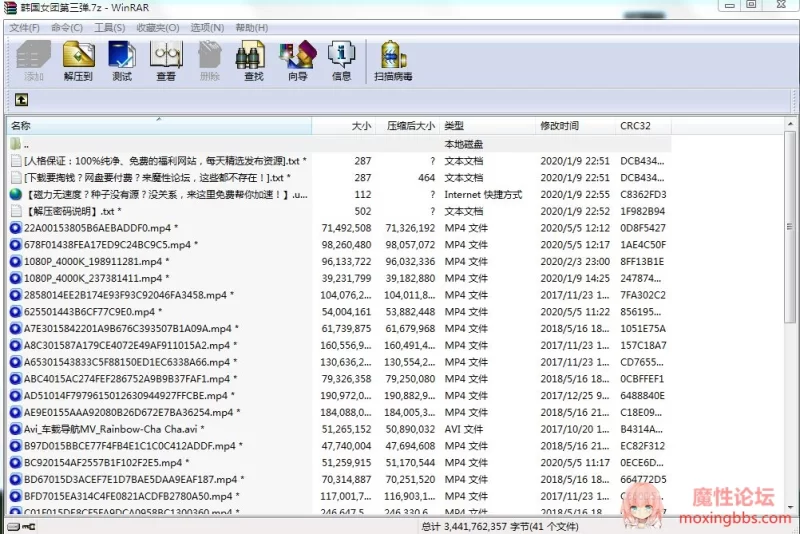800x534 pixels.
Task: Open the File (文件) menu
Action: coord(24,28)
